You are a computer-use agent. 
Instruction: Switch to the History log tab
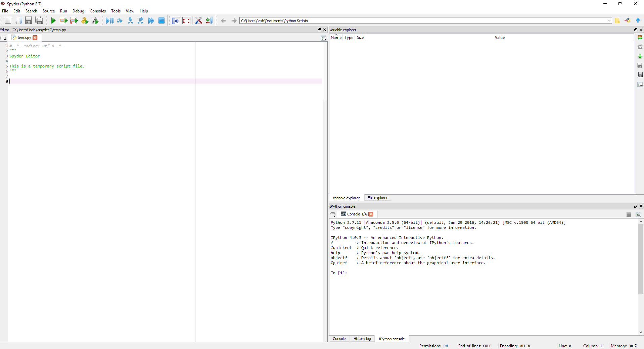(x=362, y=339)
